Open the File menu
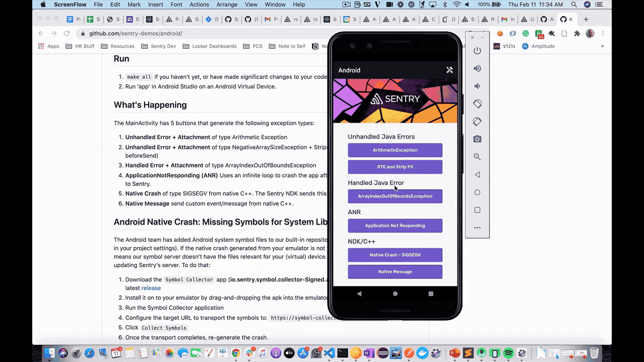 click(98, 5)
